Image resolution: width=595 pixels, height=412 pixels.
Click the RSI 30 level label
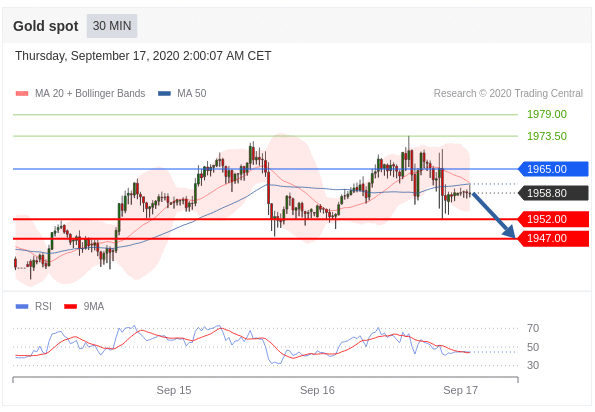pos(533,365)
